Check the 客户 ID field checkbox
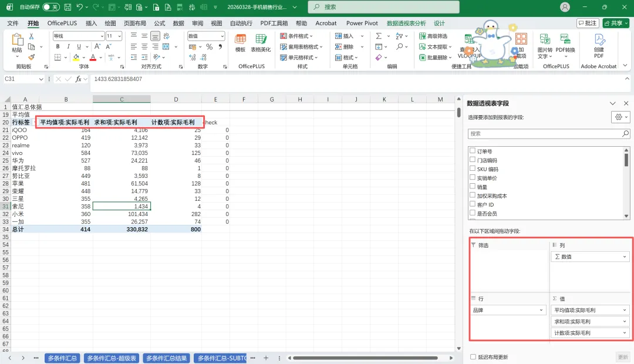This screenshot has height=364, width=634. pyautogui.click(x=472, y=204)
